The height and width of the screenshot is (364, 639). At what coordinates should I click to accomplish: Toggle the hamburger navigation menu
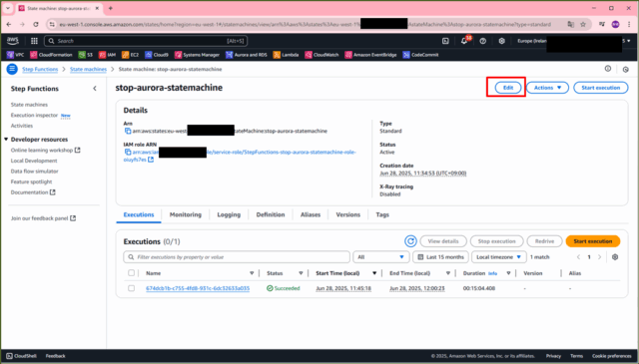click(12, 69)
